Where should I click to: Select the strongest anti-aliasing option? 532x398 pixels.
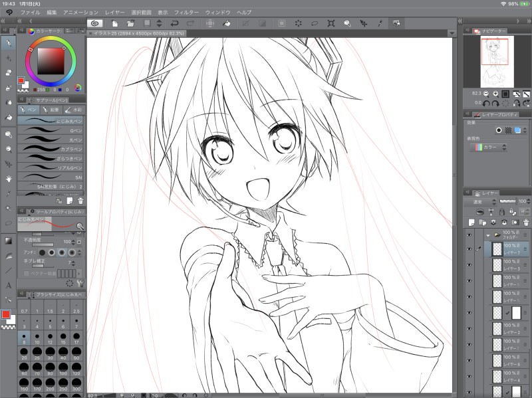coord(72,252)
